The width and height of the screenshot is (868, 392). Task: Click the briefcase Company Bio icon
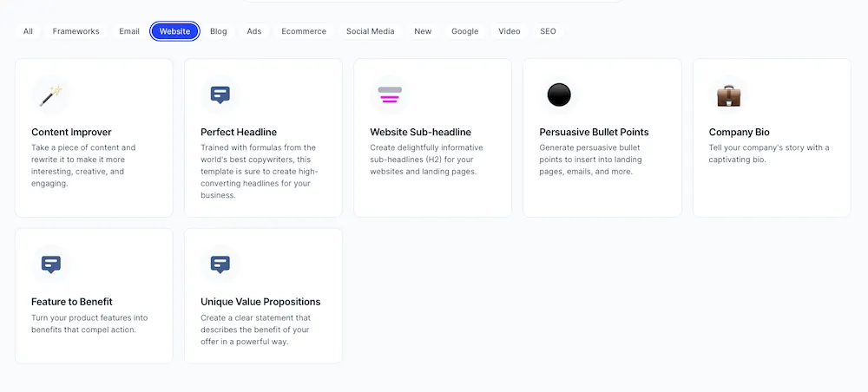(728, 95)
